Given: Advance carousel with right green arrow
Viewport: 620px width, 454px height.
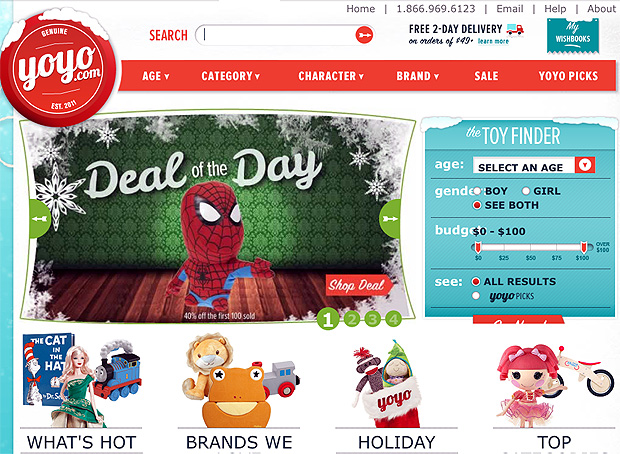Looking at the screenshot, I should point(390,218).
